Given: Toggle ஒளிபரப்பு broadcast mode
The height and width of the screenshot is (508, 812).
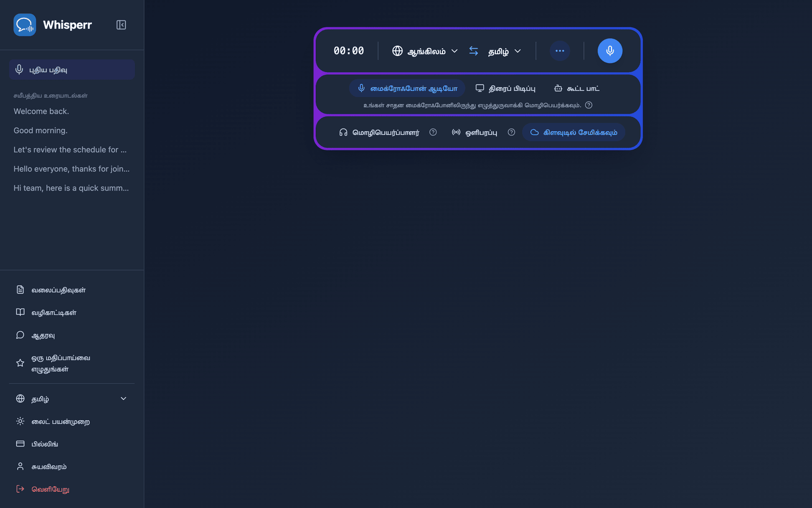Looking at the screenshot, I should [475, 132].
